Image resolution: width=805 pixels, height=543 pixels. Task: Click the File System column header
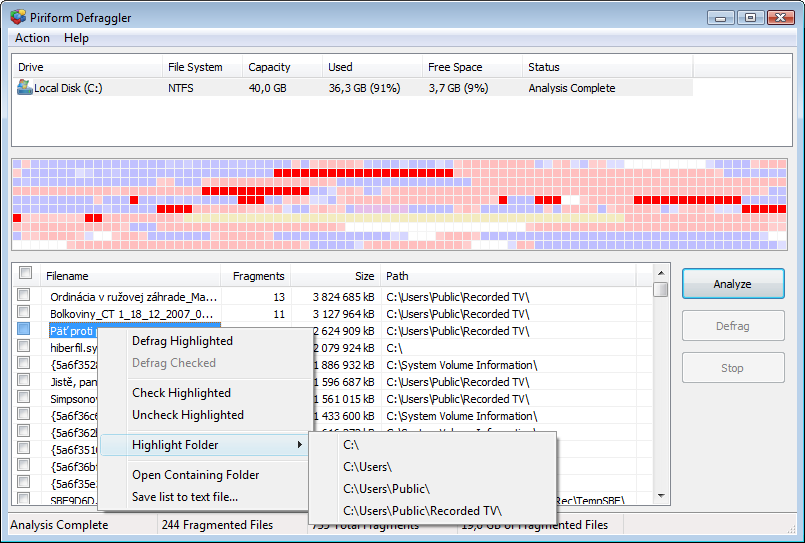point(202,67)
